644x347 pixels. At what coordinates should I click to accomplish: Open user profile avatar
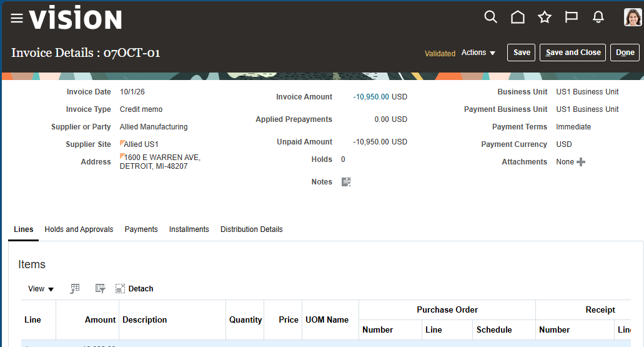pos(633,18)
